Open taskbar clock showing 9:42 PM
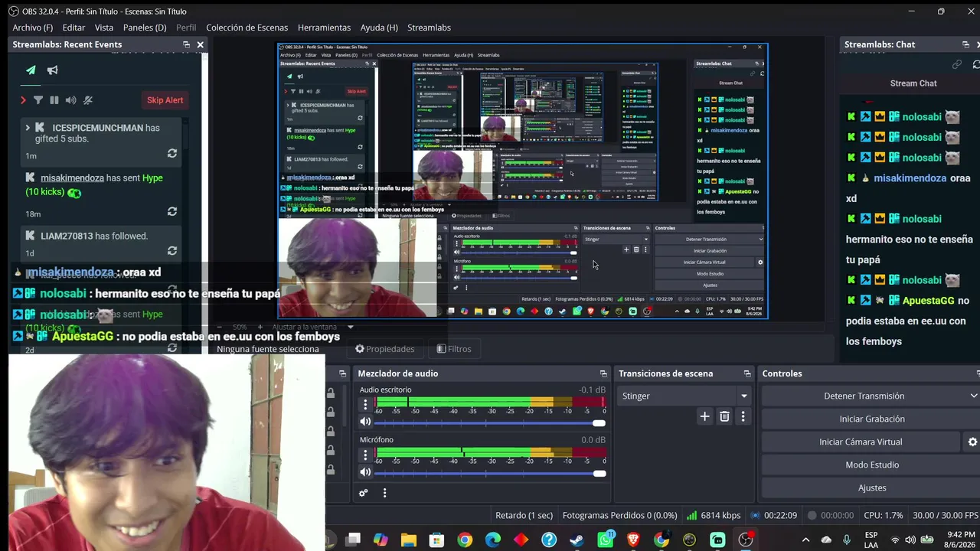 click(x=961, y=540)
